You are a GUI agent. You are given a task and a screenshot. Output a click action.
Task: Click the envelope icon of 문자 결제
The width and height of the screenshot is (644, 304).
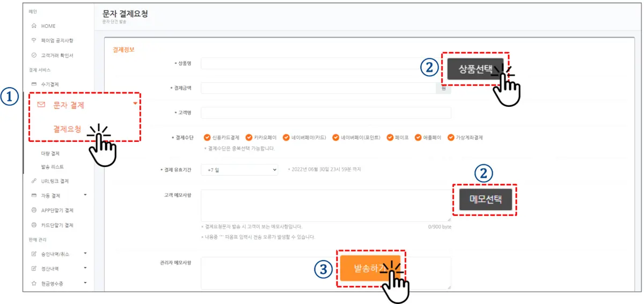click(41, 105)
